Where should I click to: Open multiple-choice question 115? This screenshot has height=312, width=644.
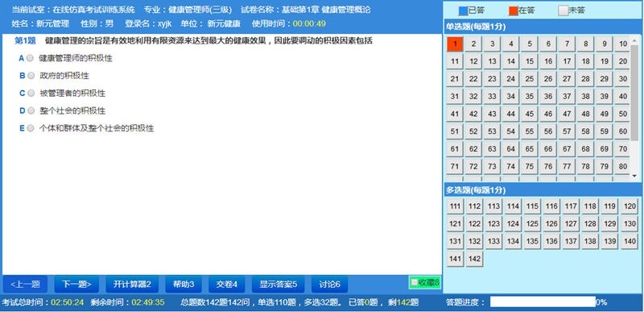pyautogui.click(x=532, y=206)
